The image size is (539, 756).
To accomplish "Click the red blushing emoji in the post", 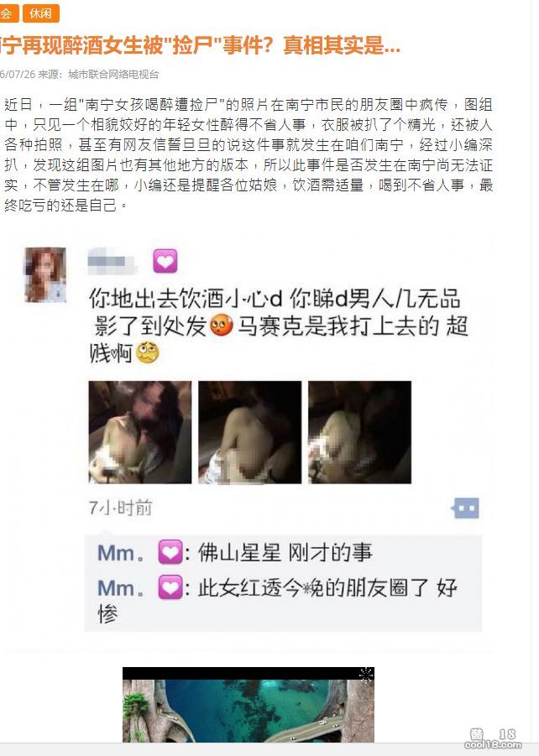I will 222,326.
